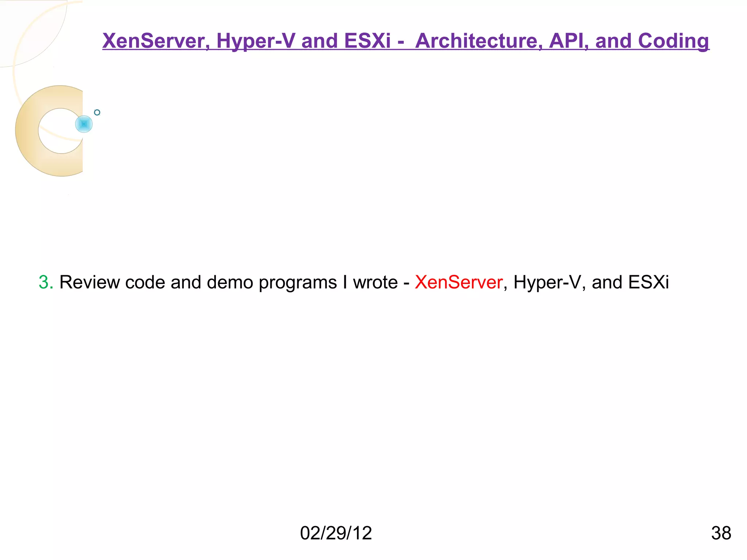Image resolution: width=747 pixels, height=560 pixels.
Task: Select the red XenServer word in bullet
Action: click(x=459, y=283)
